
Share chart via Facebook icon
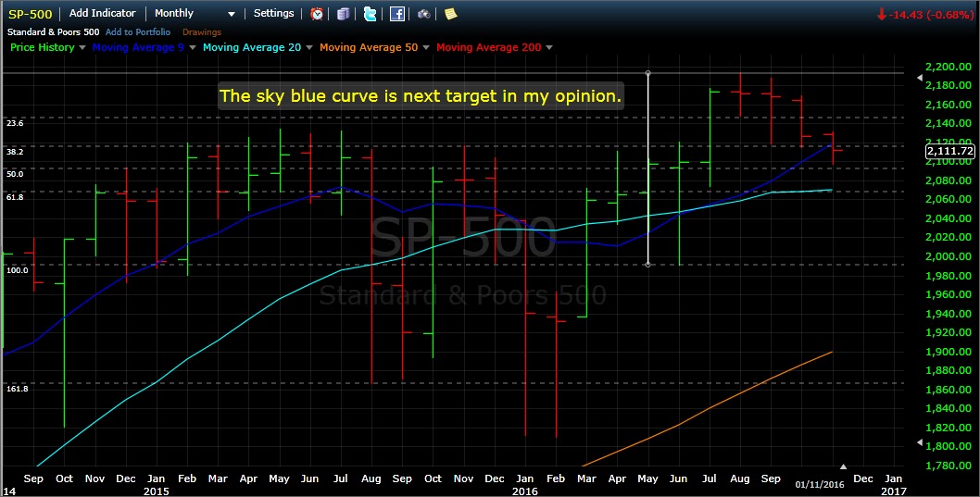tap(396, 14)
